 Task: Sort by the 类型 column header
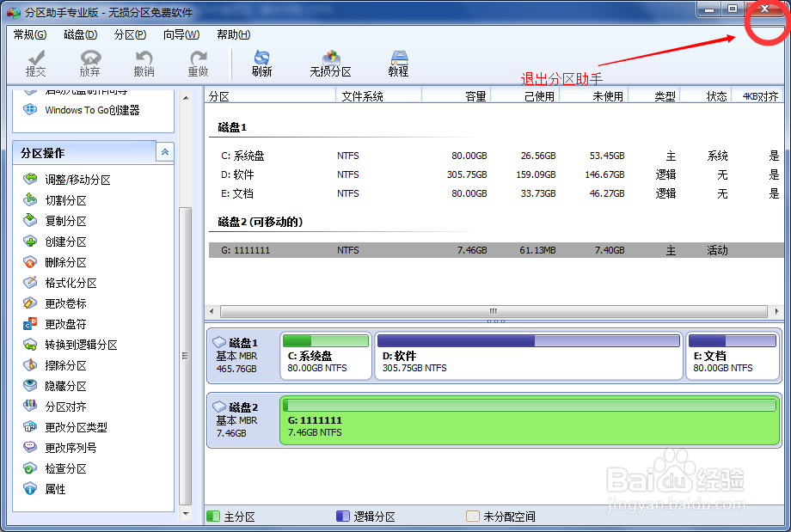pos(653,95)
